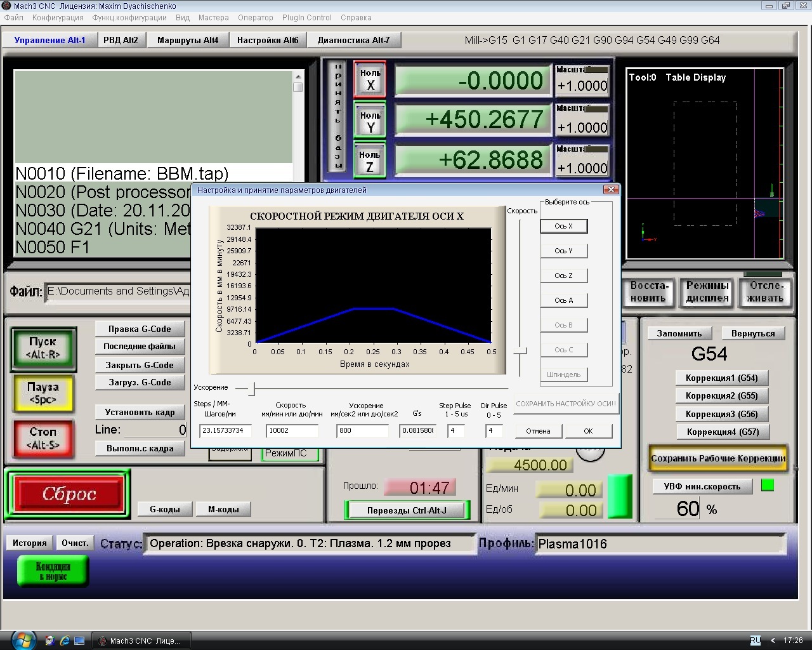The image size is (812, 650).
Task: Click the red Сброс reset button
Action: [x=69, y=494]
